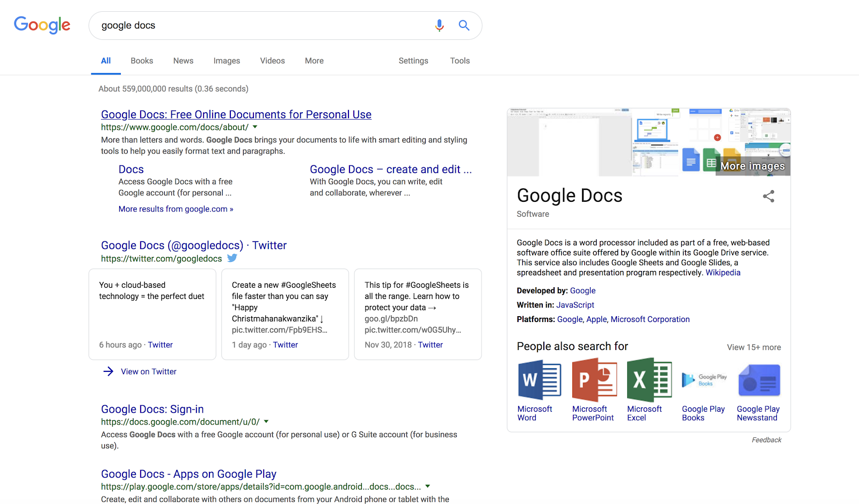This screenshot has height=504, width=859.
Task: Click the Google logo
Action: pos(42,25)
